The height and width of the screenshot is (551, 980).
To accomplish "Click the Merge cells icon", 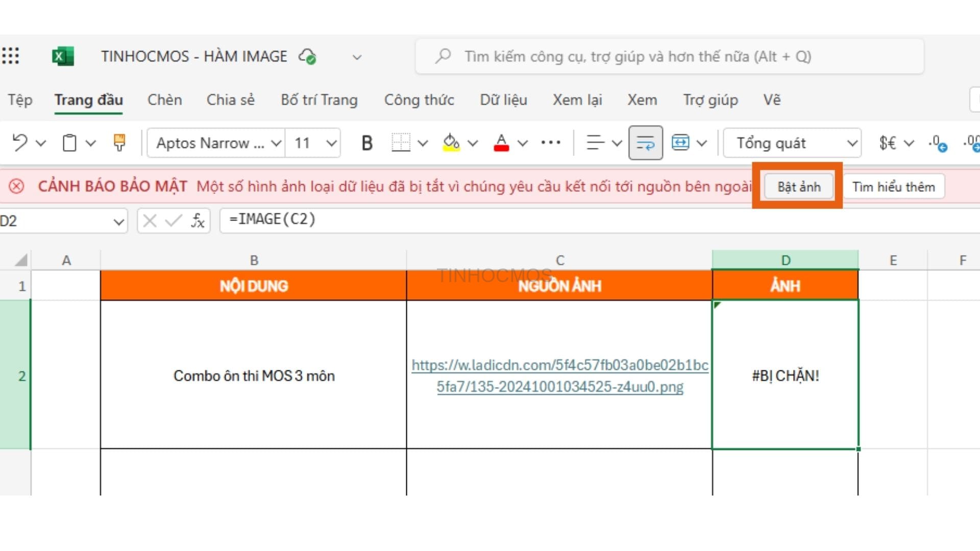I will tap(680, 142).
